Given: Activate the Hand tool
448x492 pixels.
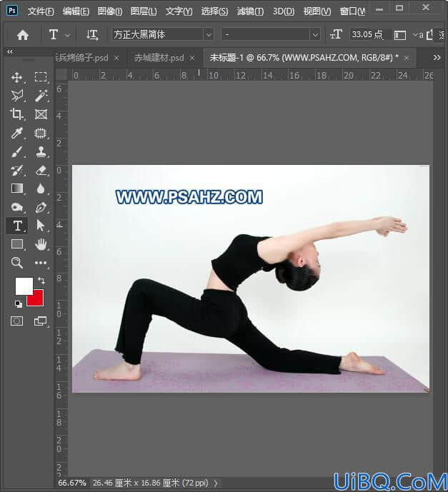Looking at the screenshot, I should (x=41, y=244).
